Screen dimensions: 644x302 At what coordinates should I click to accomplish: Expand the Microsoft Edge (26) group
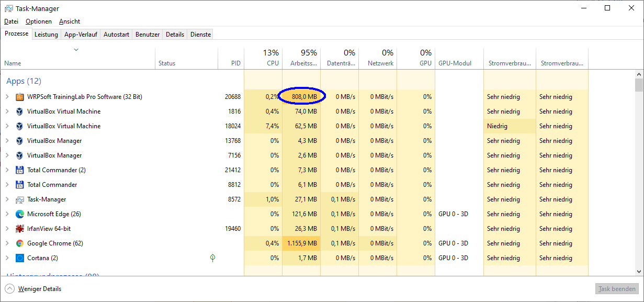pyautogui.click(x=7, y=214)
